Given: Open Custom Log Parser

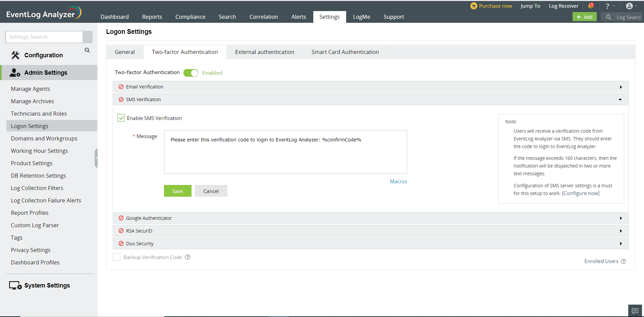Looking at the screenshot, I should [35, 225].
